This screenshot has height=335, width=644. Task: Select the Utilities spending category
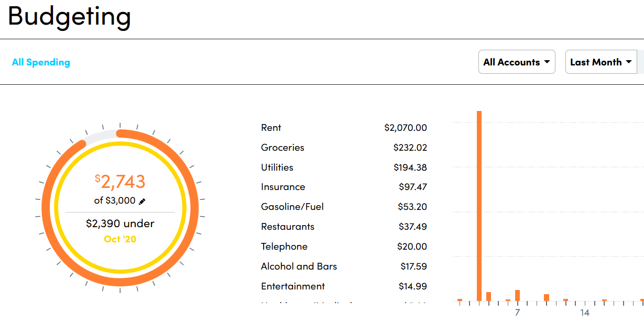tap(344, 167)
